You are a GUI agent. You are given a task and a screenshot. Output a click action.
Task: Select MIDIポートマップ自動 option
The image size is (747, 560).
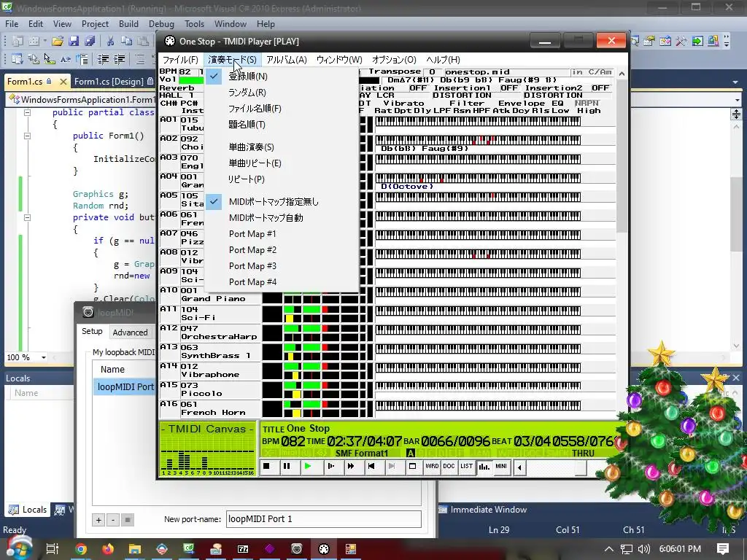[282, 218]
